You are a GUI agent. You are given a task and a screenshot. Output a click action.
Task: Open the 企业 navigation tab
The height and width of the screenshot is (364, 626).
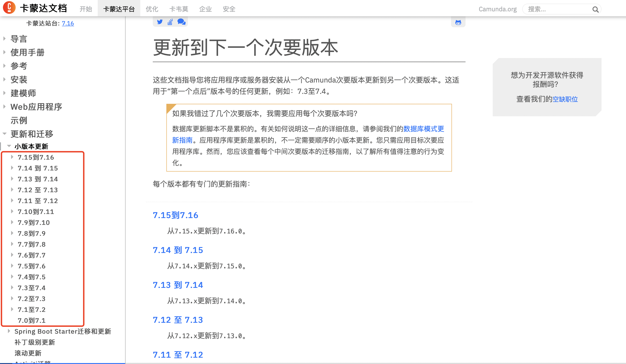(205, 9)
